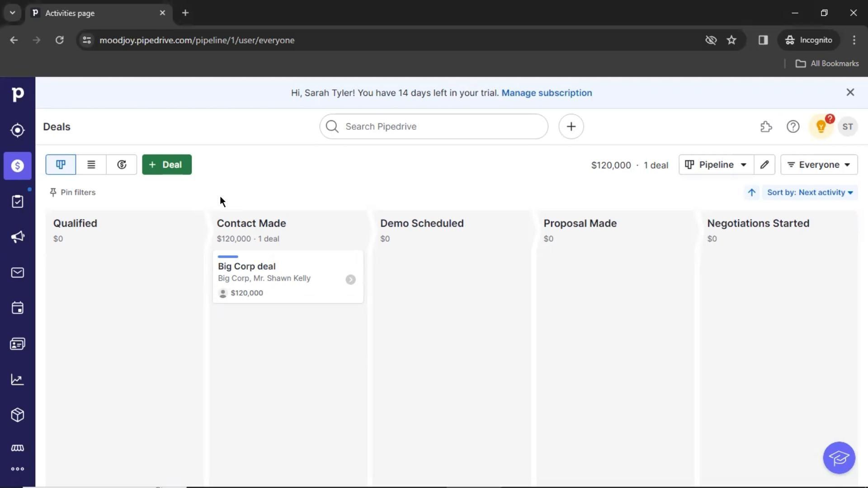Click the Search Pipedrive input field

point(434,127)
